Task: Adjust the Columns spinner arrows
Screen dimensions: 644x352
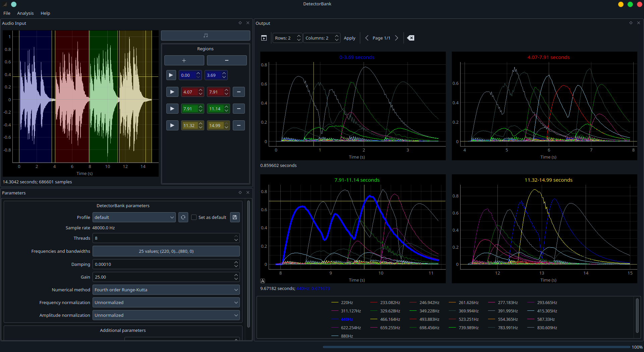Action: (336, 38)
